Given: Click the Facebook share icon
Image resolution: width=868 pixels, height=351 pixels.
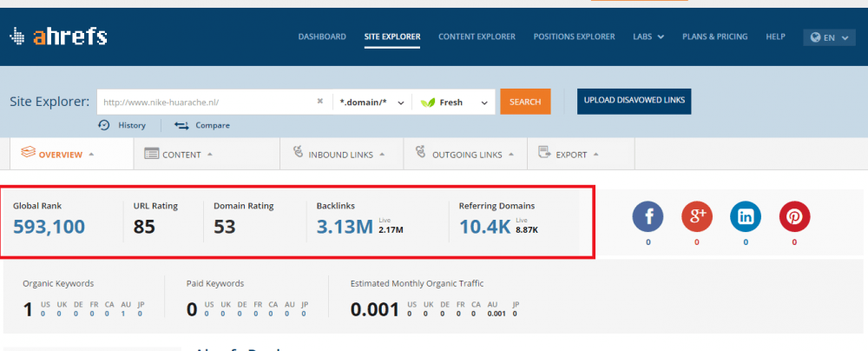Looking at the screenshot, I should point(648,217).
